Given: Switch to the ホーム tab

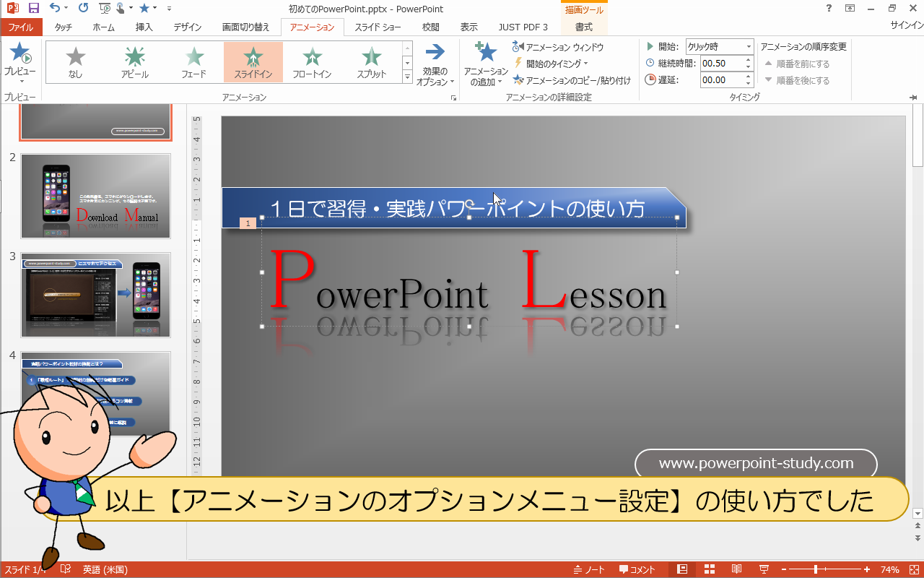Looking at the screenshot, I should coord(104,27).
